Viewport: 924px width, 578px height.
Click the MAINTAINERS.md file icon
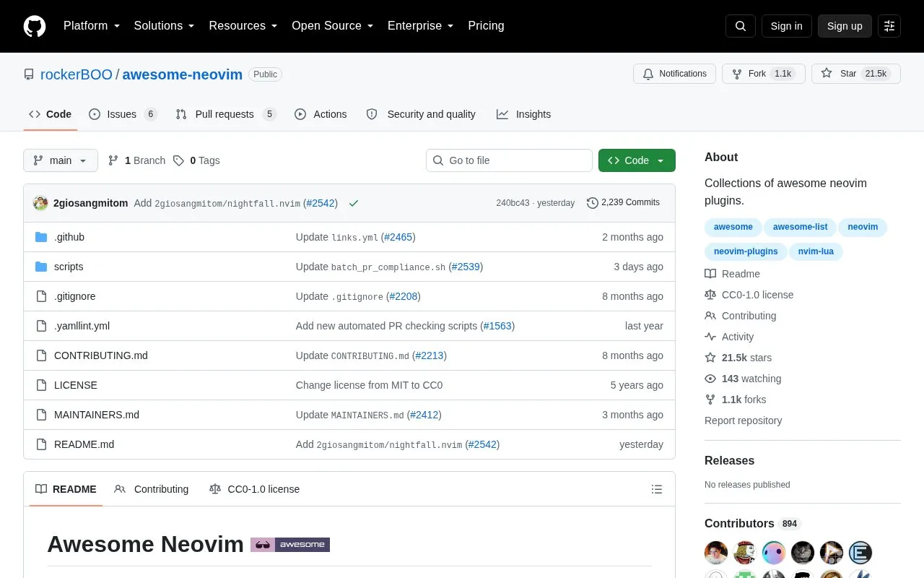41,415
